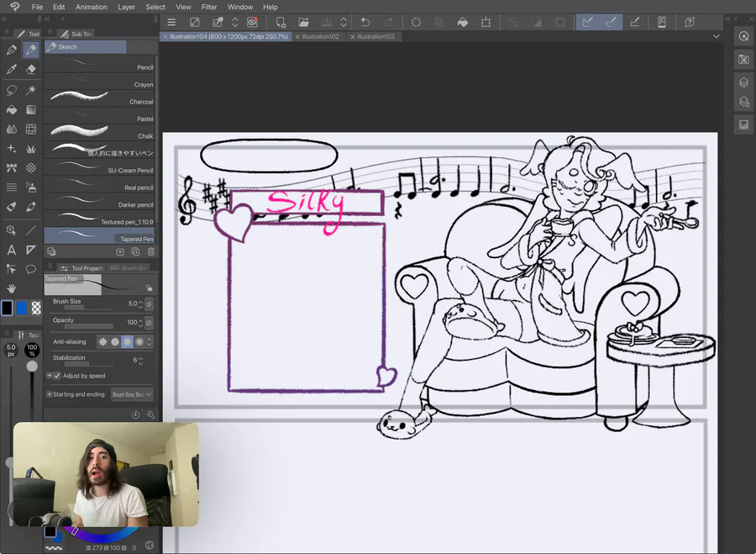Toggle the Brush Size dynamics button
756x554 pixels.
click(x=149, y=303)
